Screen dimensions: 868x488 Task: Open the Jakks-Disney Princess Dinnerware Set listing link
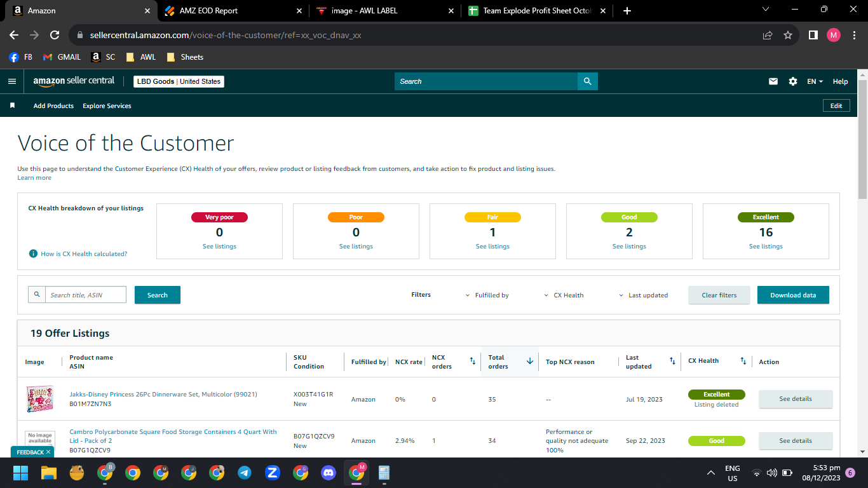(163, 395)
